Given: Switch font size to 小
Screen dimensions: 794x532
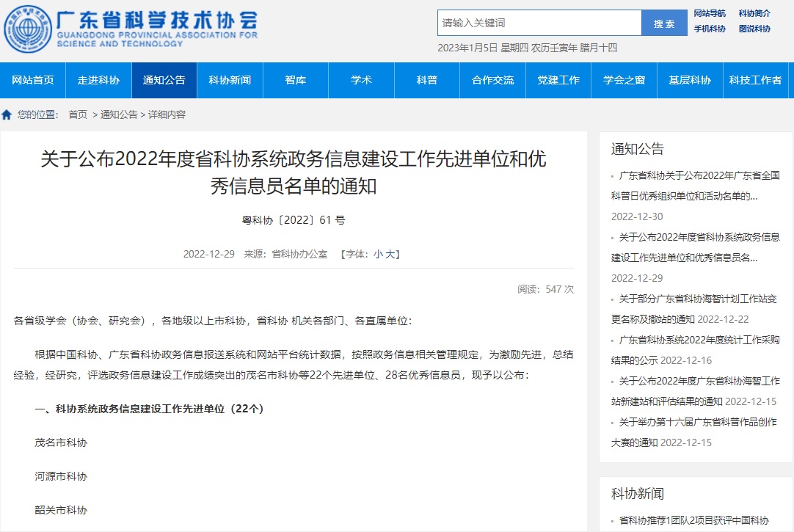Looking at the screenshot, I should pos(378,254).
